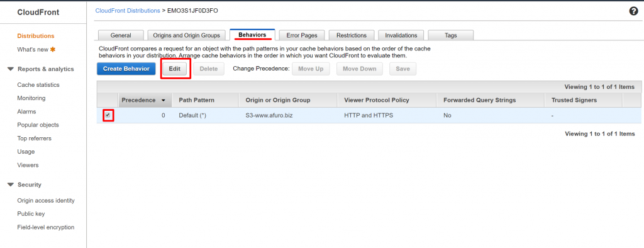Viewport: 644px width, 248px height.
Task: Toggle the Default (*) behavior row checkbox
Action: pos(108,116)
